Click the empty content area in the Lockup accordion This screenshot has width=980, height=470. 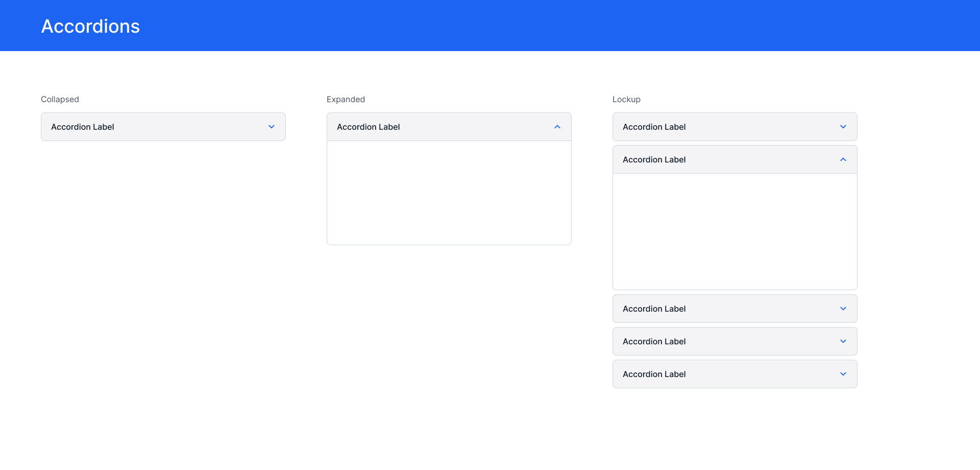coord(735,231)
